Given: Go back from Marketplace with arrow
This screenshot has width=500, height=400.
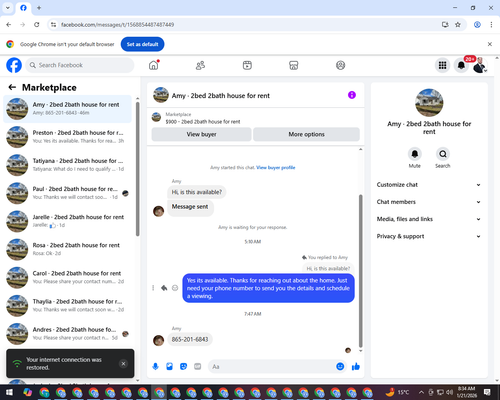Looking at the screenshot, I should pos(12,87).
